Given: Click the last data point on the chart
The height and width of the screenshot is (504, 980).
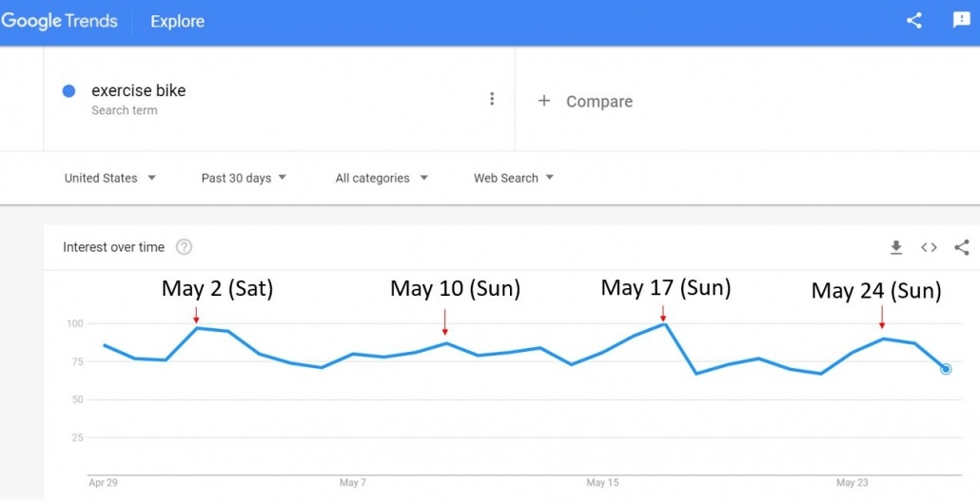Looking at the screenshot, I should [x=946, y=369].
